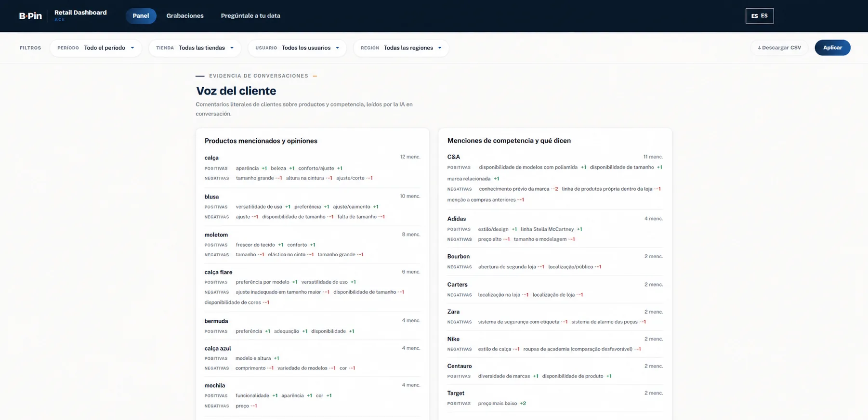
Task: Click 'Evidencia de conversaciones' section label
Action: tap(259, 76)
